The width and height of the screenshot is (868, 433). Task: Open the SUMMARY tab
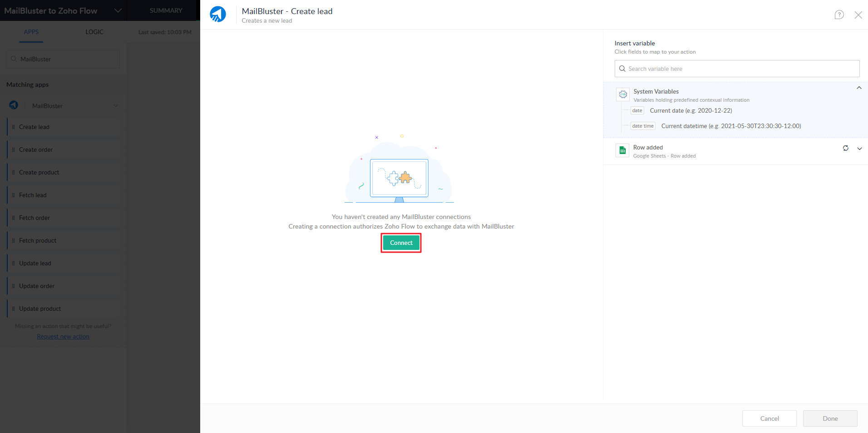166,10
